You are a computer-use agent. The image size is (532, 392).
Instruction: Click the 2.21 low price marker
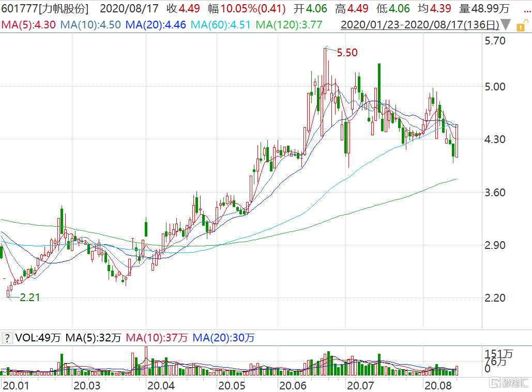[30, 297]
